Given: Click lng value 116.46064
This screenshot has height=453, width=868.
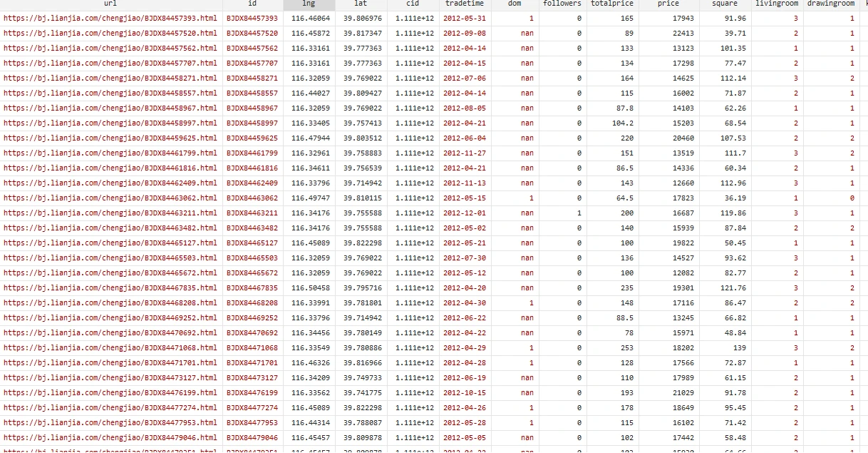Looking at the screenshot, I should click(311, 19).
